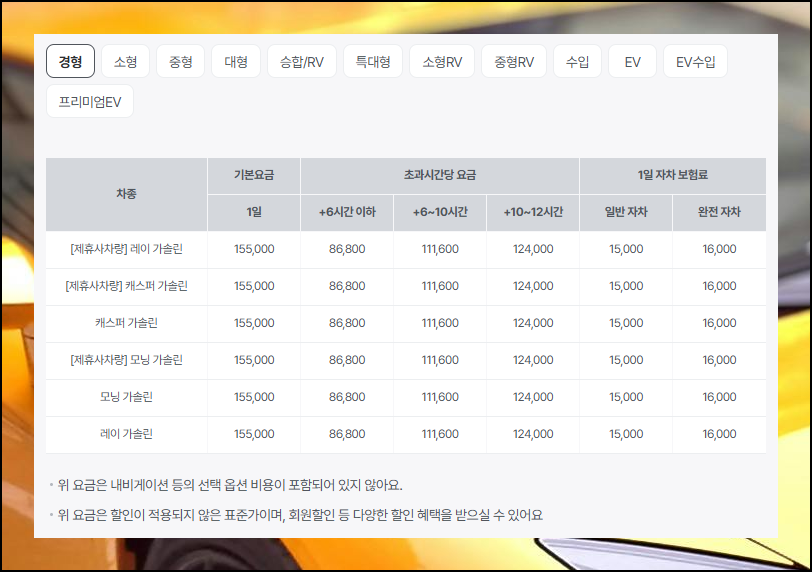The image size is (812, 572).
Task: Select the [제휴사차량] 레이 가솔린 row name
Action: pyautogui.click(x=126, y=249)
